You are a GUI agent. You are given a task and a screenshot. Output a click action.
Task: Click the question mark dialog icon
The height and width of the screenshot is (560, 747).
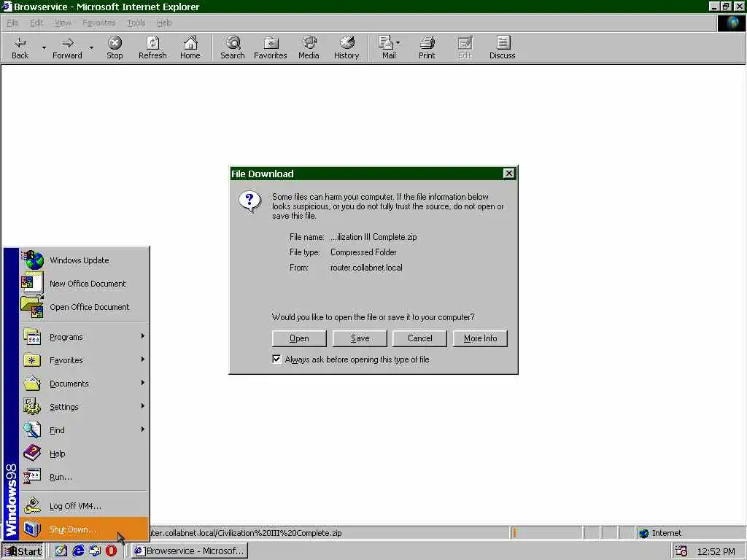[x=249, y=201]
